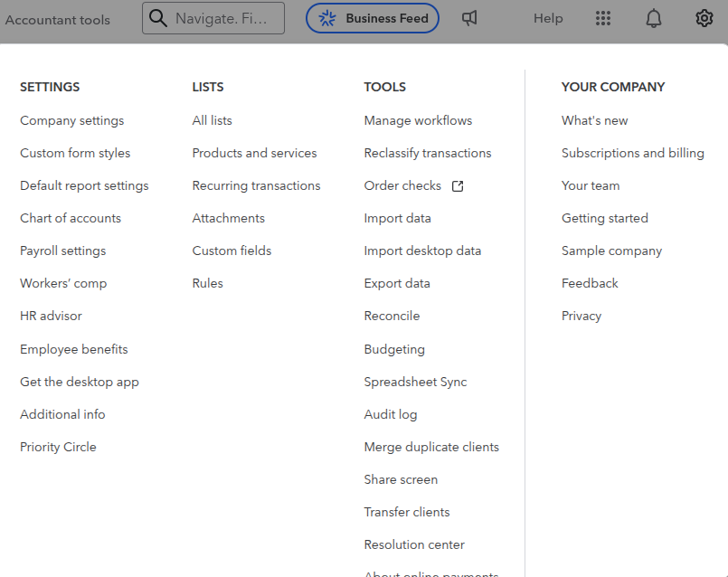The height and width of the screenshot is (577, 728).
Task: Open the announcements megaphone icon
Action: [469, 18]
